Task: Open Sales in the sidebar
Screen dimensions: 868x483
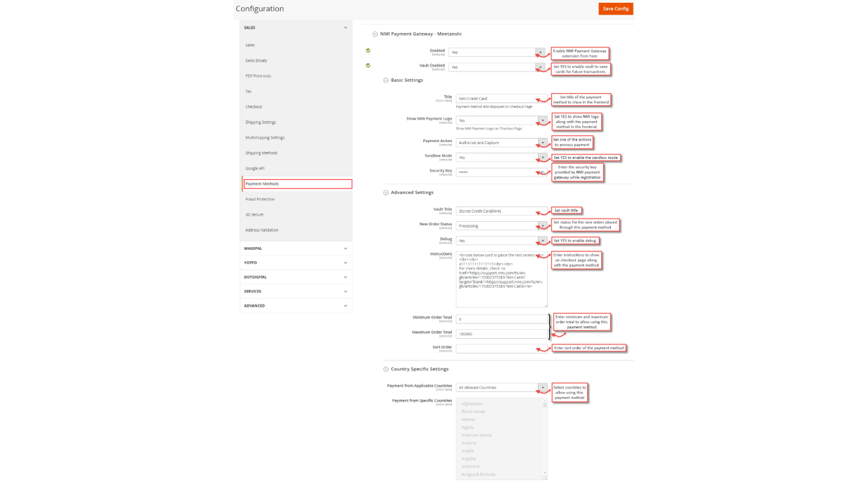Action: pos(250,45)
